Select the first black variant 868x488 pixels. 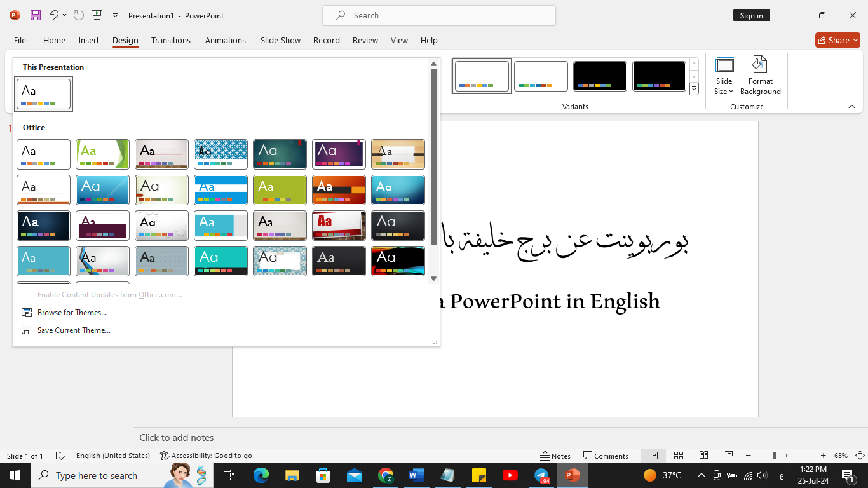pos(600,76)
